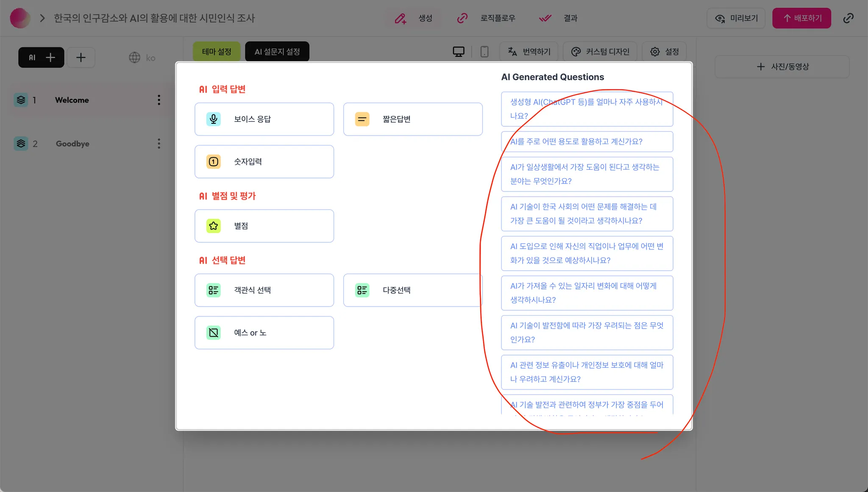Click the 배포하기 deploy button
Screen dimensions: 868x492
coord(801,18)
